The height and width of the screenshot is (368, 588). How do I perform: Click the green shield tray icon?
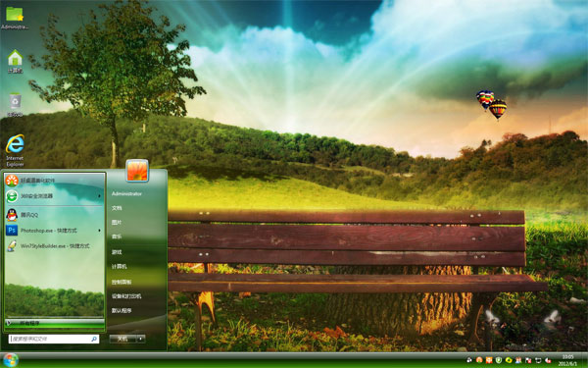499,360
